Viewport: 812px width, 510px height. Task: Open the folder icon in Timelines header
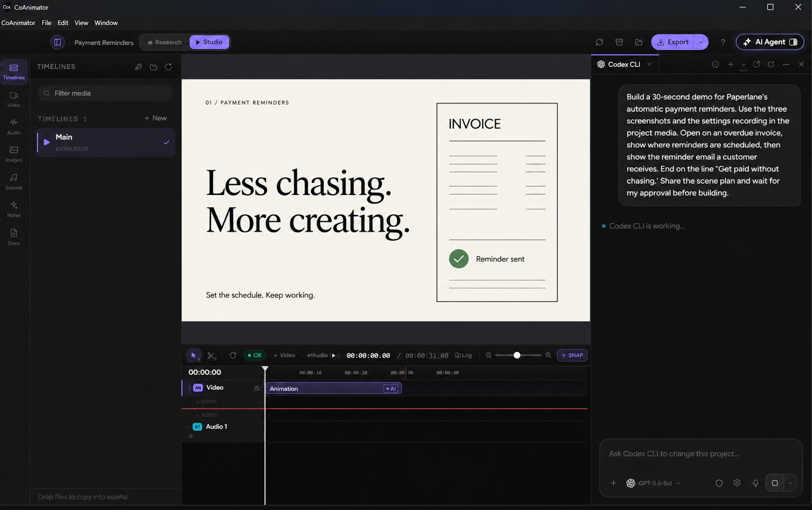click(153, 67)
